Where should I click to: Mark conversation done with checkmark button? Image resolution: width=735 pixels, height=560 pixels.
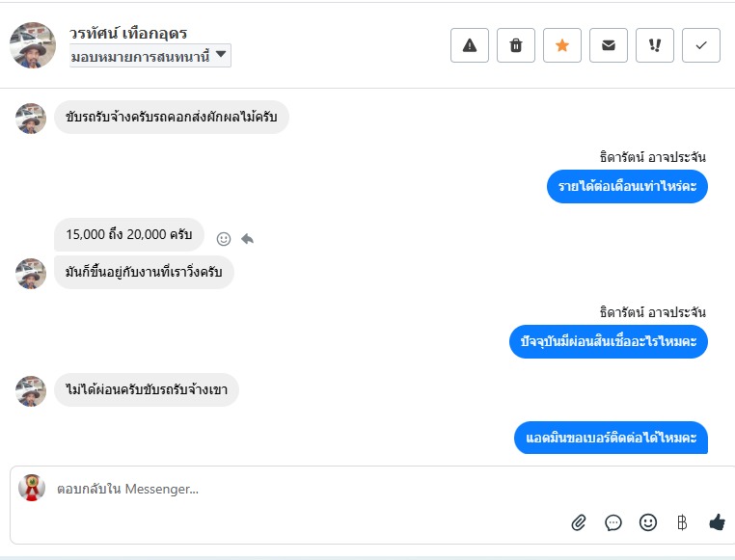(701, 45)
